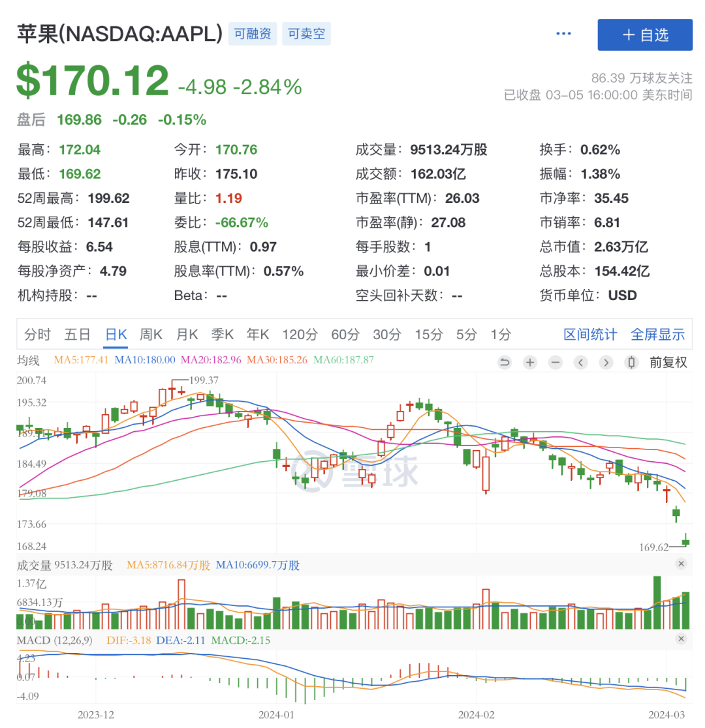Select the 月K tab
Image resolution: width=705 pixels, height=728 pixels.
(x=187, y=334)
